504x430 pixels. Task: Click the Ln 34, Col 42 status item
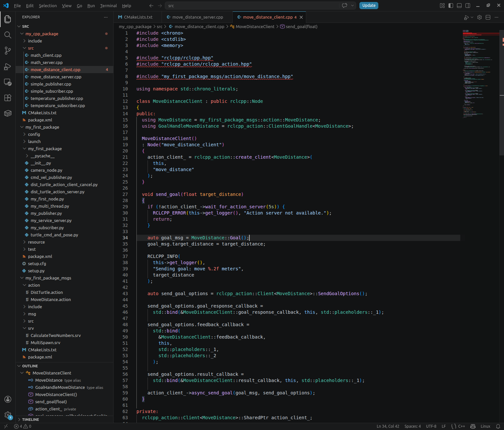388,426
